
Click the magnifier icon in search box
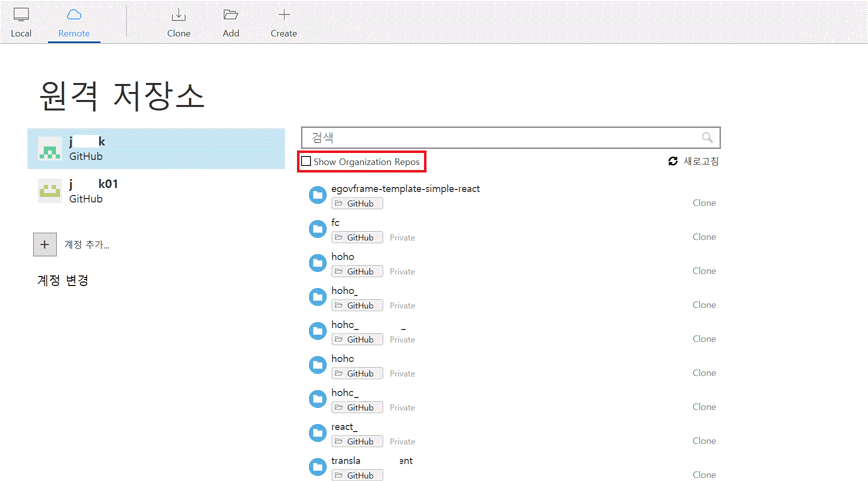coord(707,137)
